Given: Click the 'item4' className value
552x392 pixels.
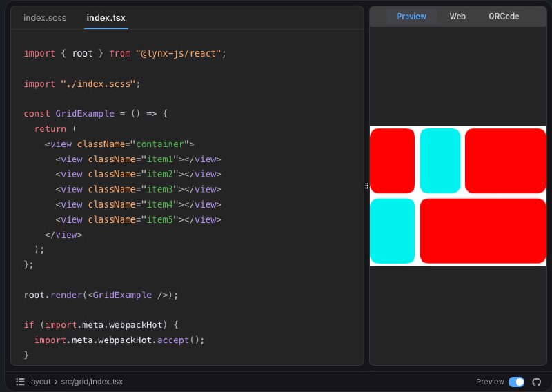Looking at the screenshot, I should [160, 204].
